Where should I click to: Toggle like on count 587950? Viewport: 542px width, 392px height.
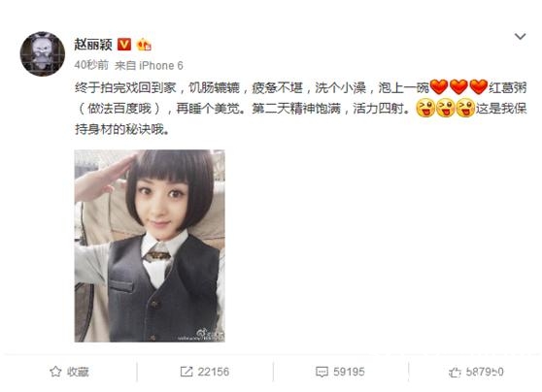tap(476, 372)
